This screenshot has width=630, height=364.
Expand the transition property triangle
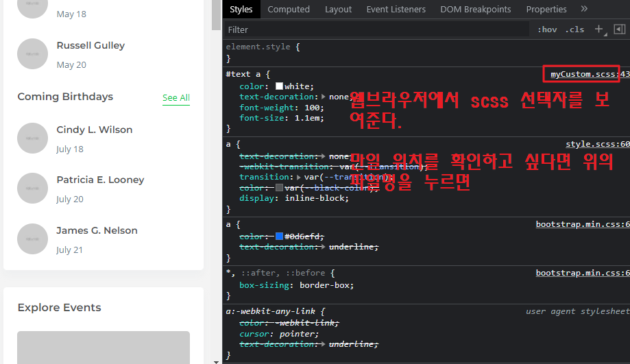point(298,177)
